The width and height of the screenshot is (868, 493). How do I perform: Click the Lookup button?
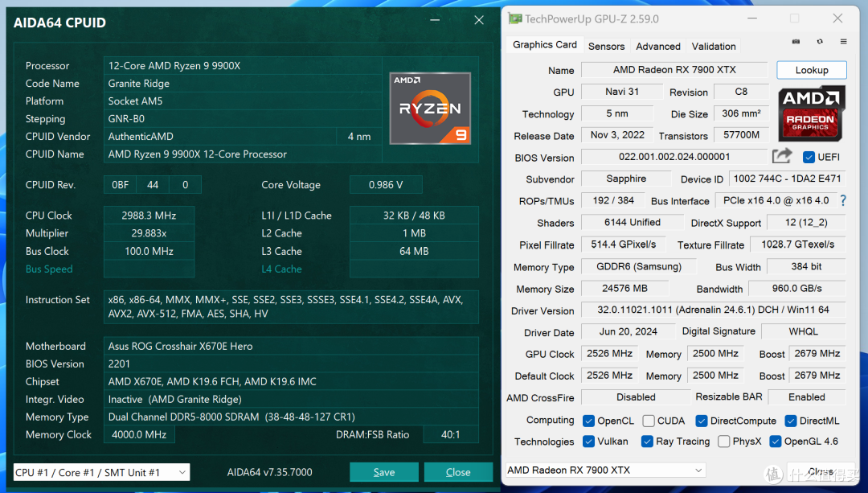[x=811, y=70]
